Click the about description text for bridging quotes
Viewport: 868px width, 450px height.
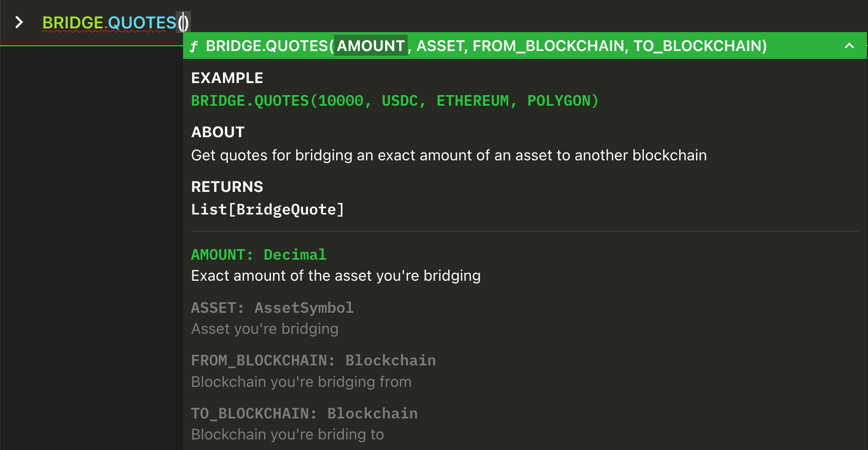[x=448, y=155]
